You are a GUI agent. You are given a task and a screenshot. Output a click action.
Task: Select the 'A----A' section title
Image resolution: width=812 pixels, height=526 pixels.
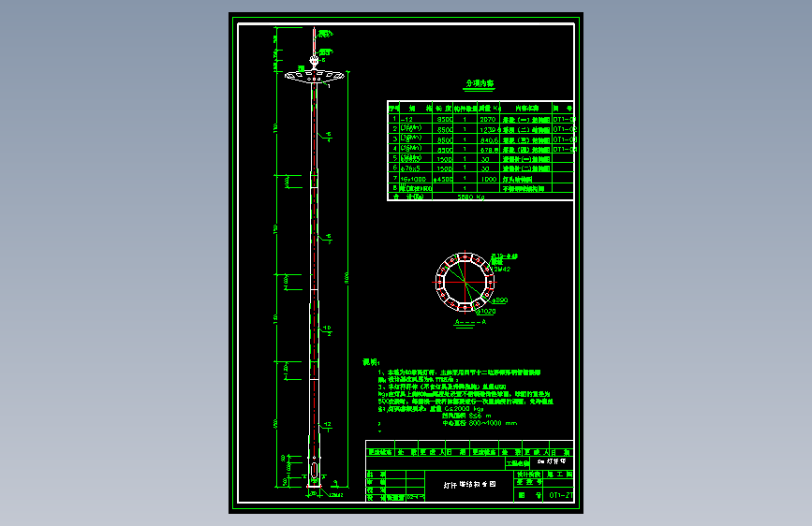pos(470,322)
